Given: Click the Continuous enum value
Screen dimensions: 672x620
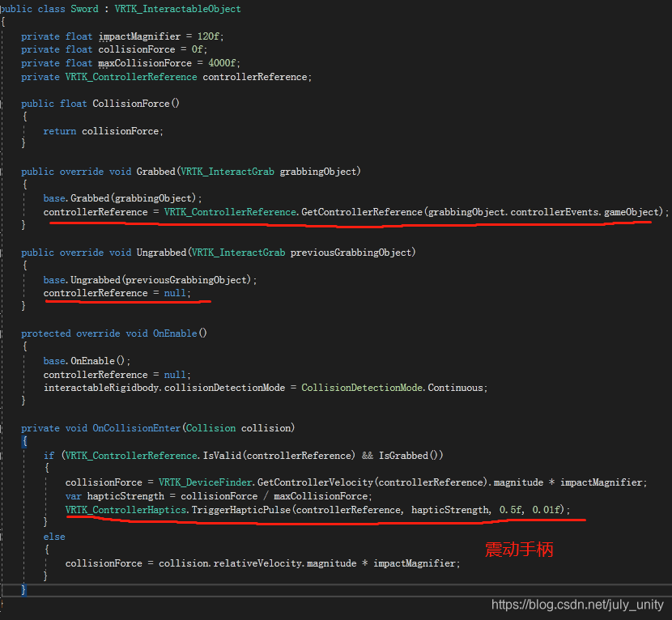Looking at the screenshot, I should [x=456, y=388].
